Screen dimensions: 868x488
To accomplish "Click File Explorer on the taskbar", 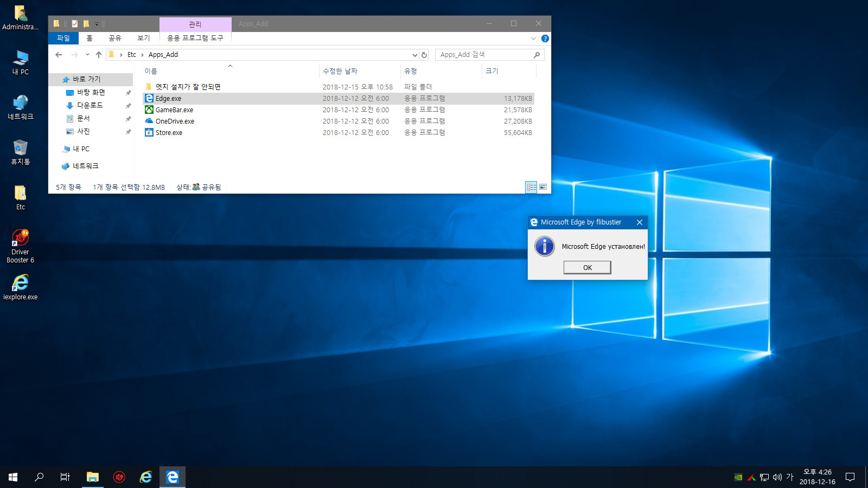I will [93, 477].
